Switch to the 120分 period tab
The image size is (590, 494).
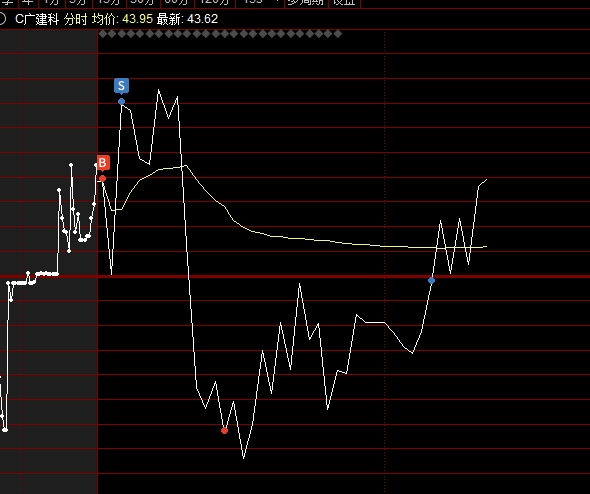pos(215,3)
